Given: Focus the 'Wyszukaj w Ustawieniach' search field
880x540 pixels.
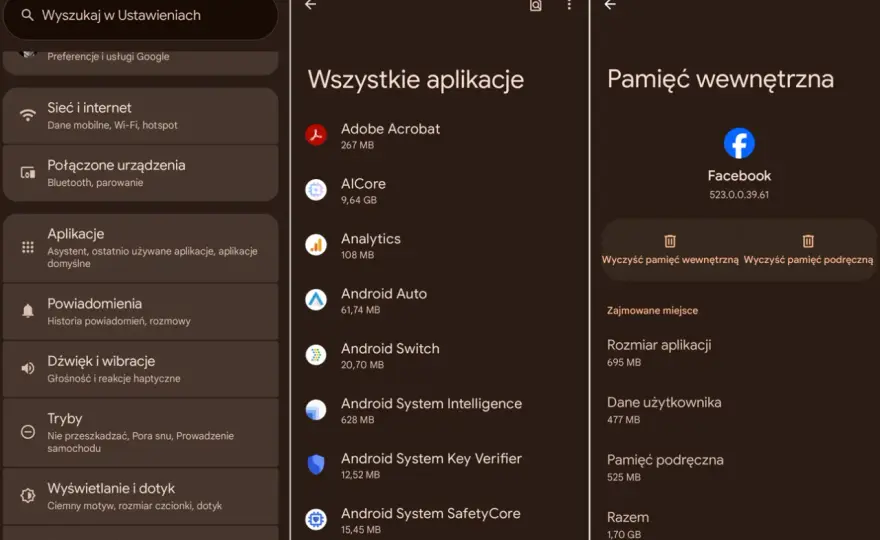Looking at the screenshot, I should 140,17.
